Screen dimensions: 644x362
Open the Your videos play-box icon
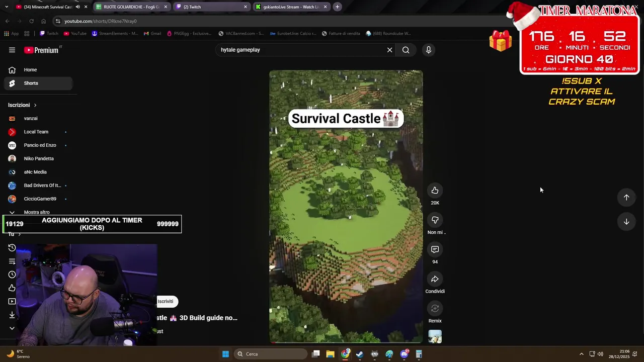click(12, 302)
